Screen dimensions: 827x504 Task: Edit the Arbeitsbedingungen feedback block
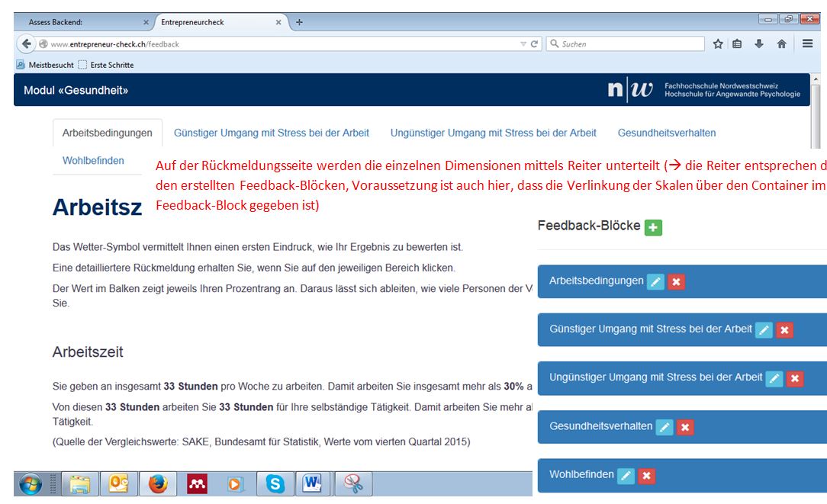[655, 281]
